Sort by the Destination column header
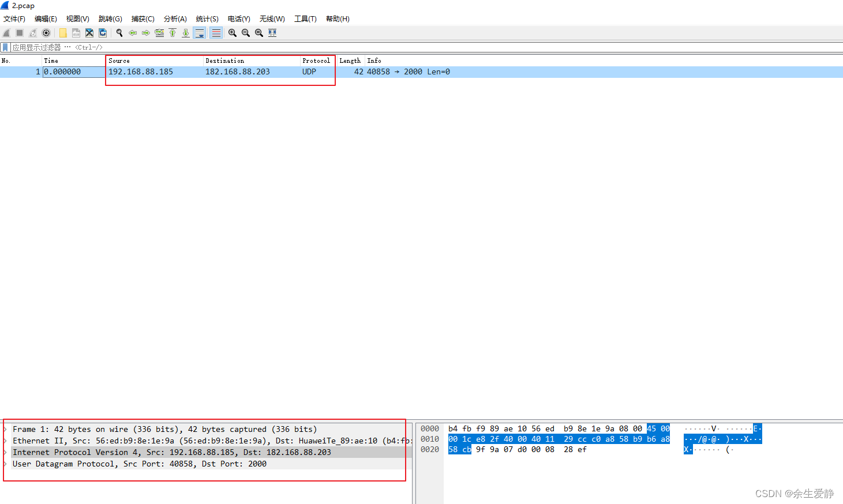Viewport: 843px width, 504px height. click(252, 61)
